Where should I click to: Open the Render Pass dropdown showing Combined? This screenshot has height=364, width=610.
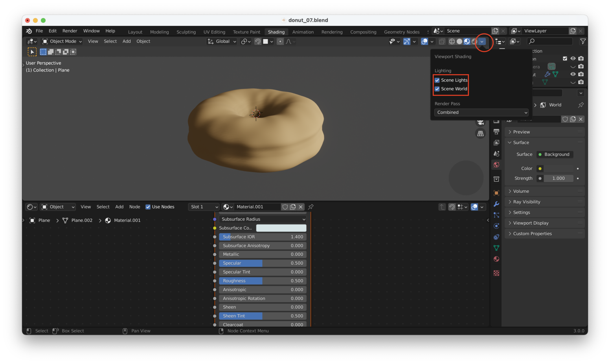[x=481, y=112]
